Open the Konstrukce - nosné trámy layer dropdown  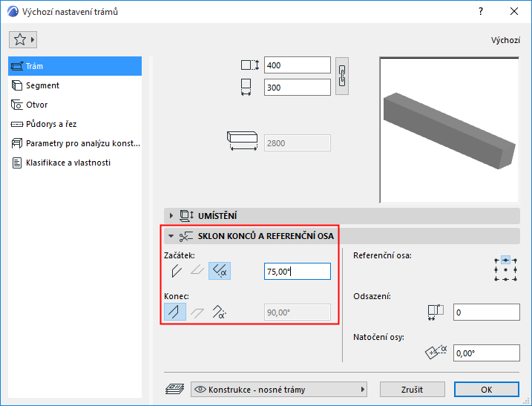tap(279, 390)
